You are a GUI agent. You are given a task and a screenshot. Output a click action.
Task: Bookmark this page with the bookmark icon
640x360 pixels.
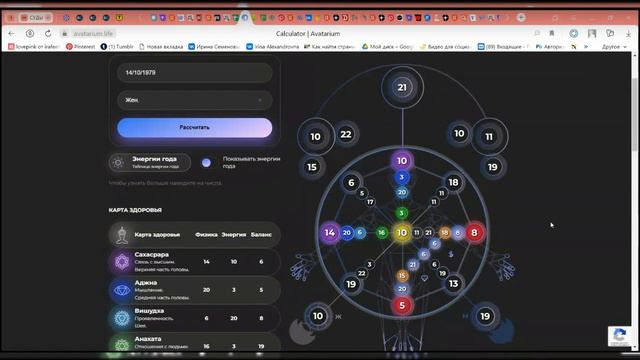click(x=552, y=33)
